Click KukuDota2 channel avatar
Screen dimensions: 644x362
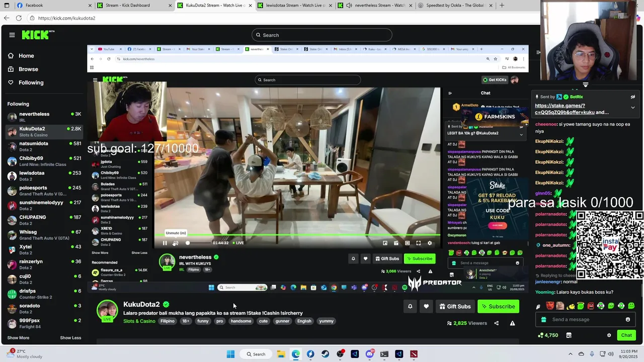point(107,310)
